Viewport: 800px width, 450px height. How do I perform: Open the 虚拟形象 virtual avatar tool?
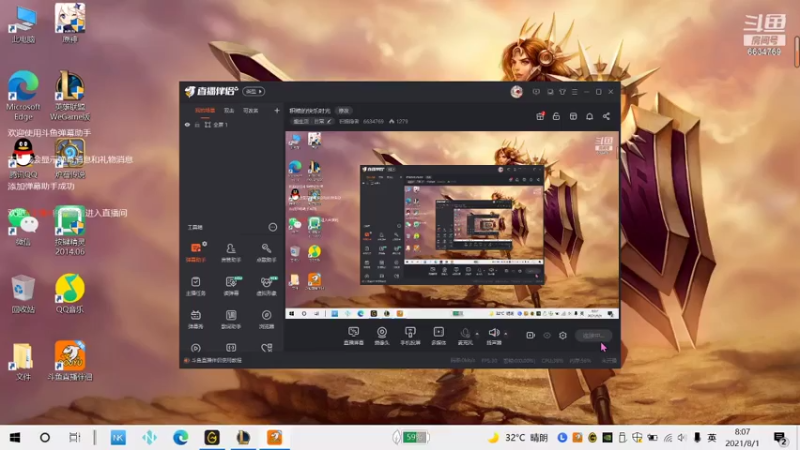(x=266, y=286)
